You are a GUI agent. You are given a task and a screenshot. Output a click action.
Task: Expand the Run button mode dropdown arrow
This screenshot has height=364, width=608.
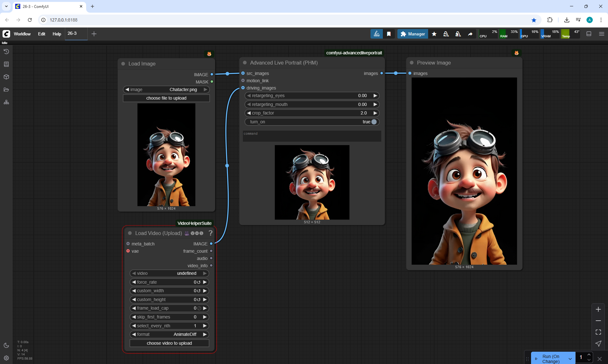coord(570,359)
